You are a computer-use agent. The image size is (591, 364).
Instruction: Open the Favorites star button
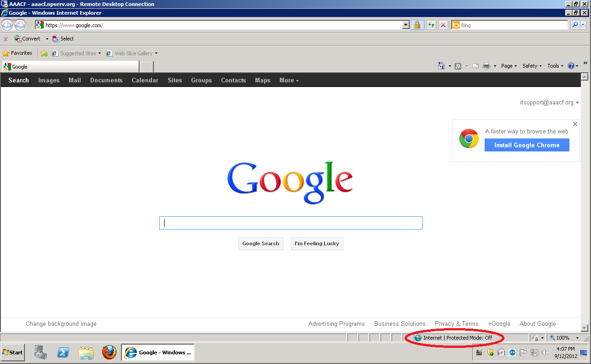tap(17, 53)
